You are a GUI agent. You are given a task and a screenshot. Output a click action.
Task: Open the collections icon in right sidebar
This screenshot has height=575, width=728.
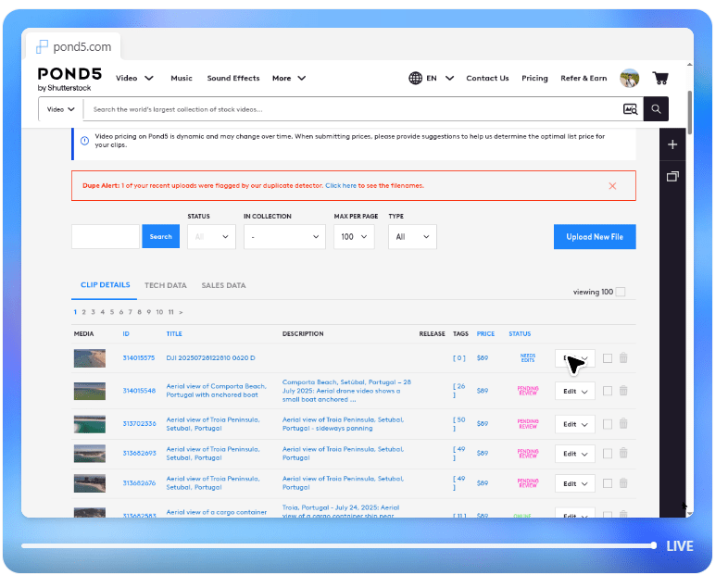[672, 177]
